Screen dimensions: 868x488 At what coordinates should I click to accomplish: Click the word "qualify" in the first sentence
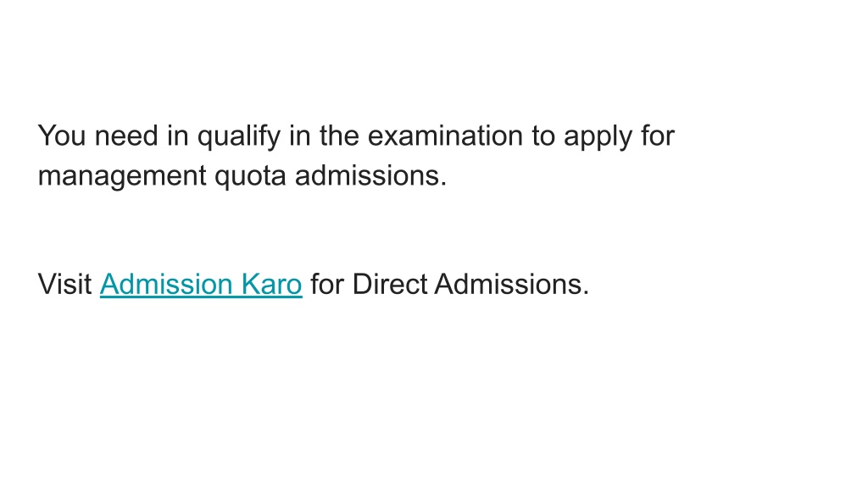click(238, 137)
